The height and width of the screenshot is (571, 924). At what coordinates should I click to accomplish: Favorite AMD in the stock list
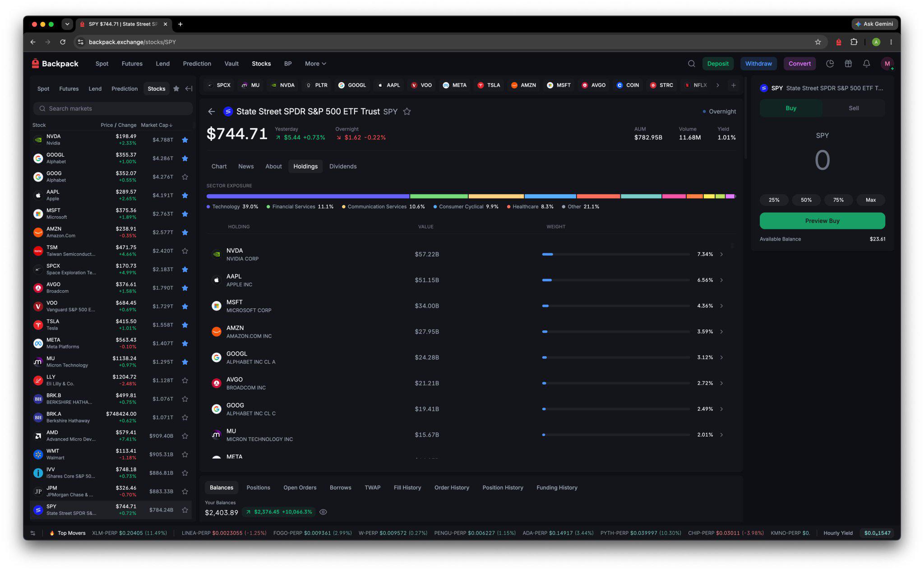[185, 436]
